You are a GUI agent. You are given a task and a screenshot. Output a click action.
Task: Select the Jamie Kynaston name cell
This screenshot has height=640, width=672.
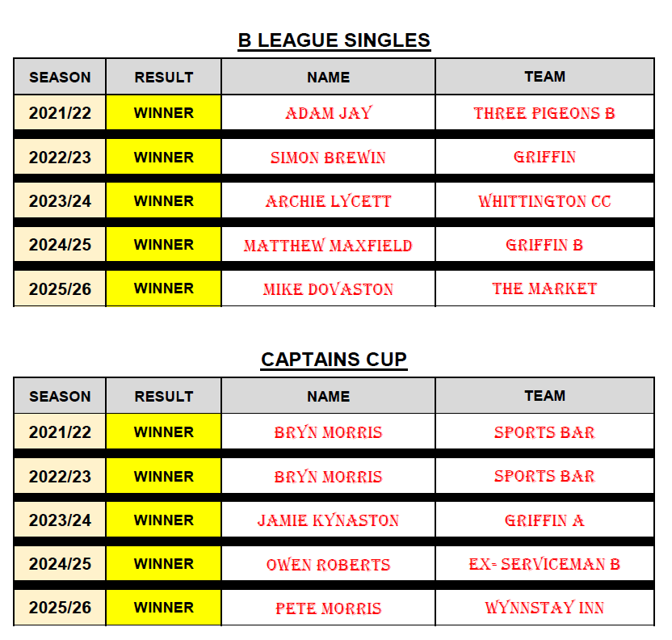click(x=329, y=520)
